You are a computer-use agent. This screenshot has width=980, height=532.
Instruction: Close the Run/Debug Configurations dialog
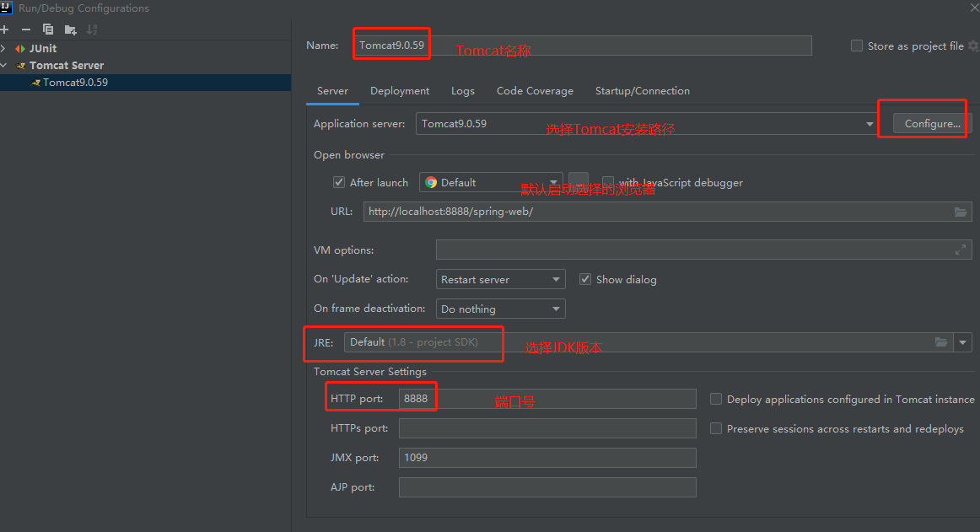(x=974, y=8)
